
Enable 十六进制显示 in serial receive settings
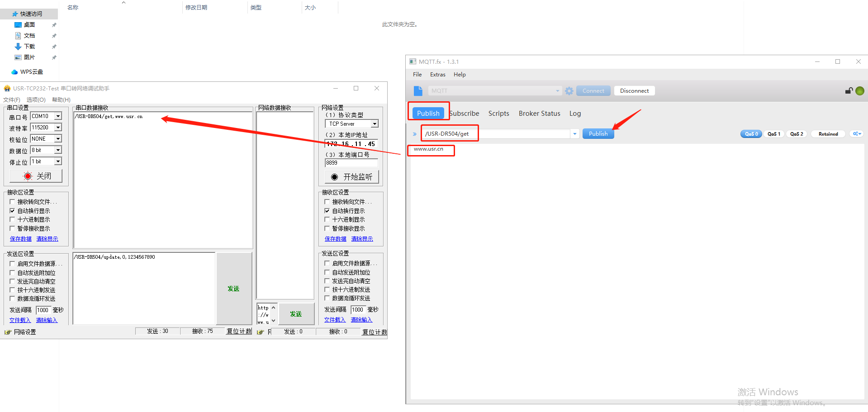pyautogui.click(x=13, y=220)
